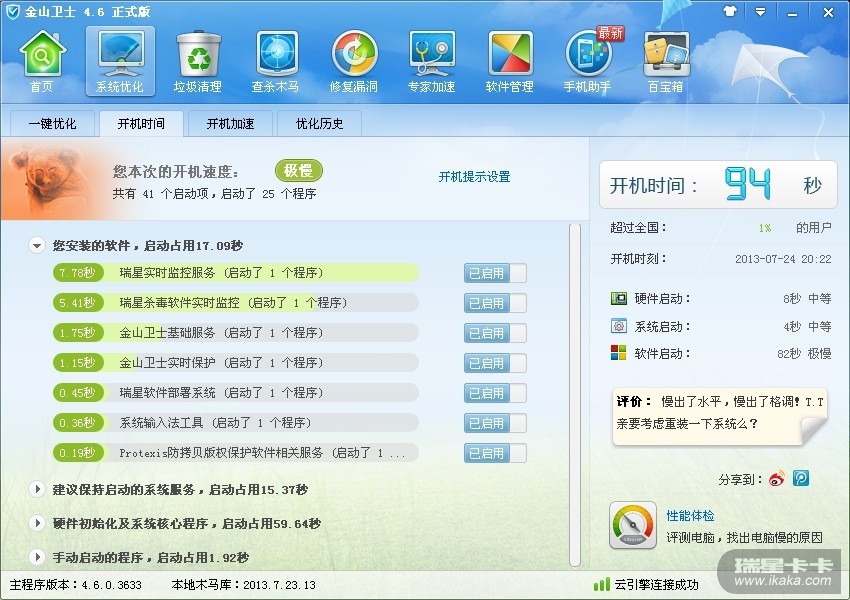Screen dimensions: 850x600
Task: Share to Sina Weibo icon
Action: [777, 478]
